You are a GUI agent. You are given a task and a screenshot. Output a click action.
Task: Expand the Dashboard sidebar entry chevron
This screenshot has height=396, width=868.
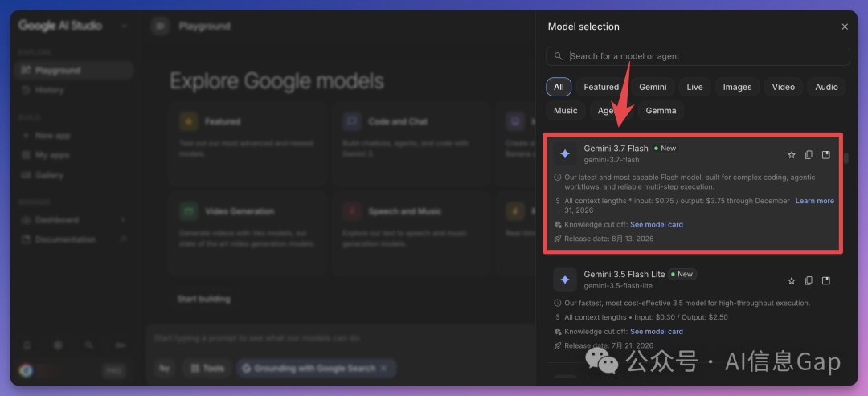click(x=122, y=220)
